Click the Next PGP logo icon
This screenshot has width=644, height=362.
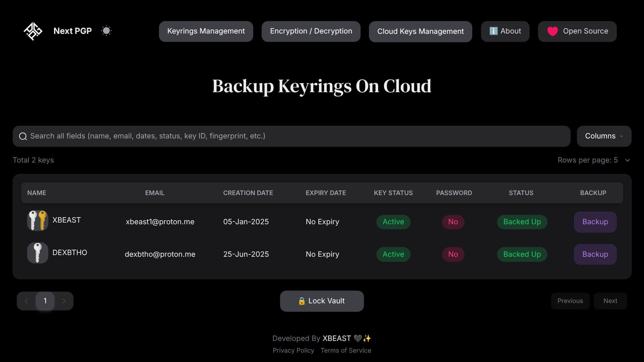click(33, 31)
